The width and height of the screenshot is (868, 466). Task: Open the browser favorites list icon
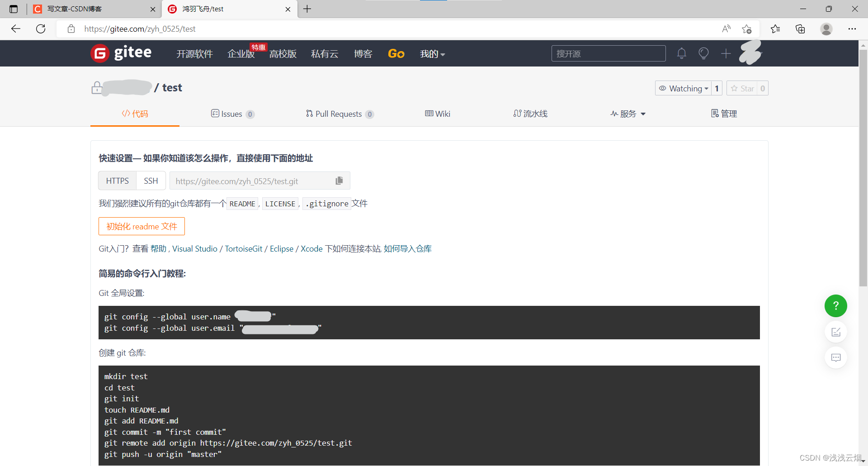point(775,29)
